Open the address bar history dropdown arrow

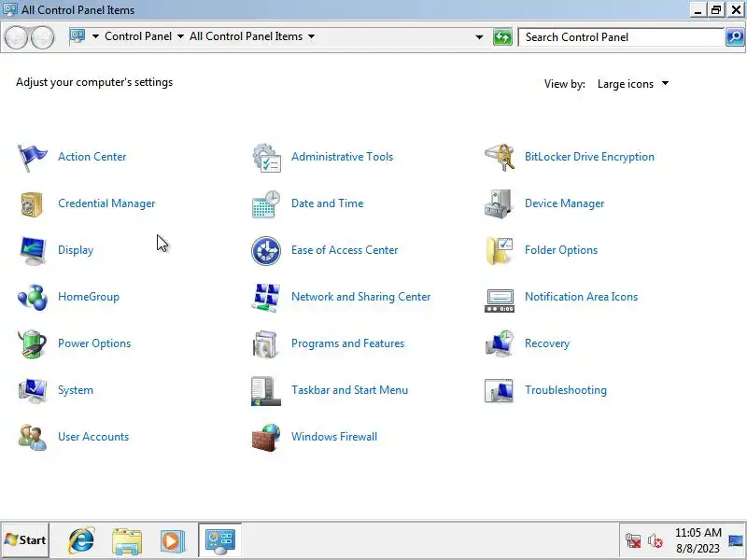[479, 37]
